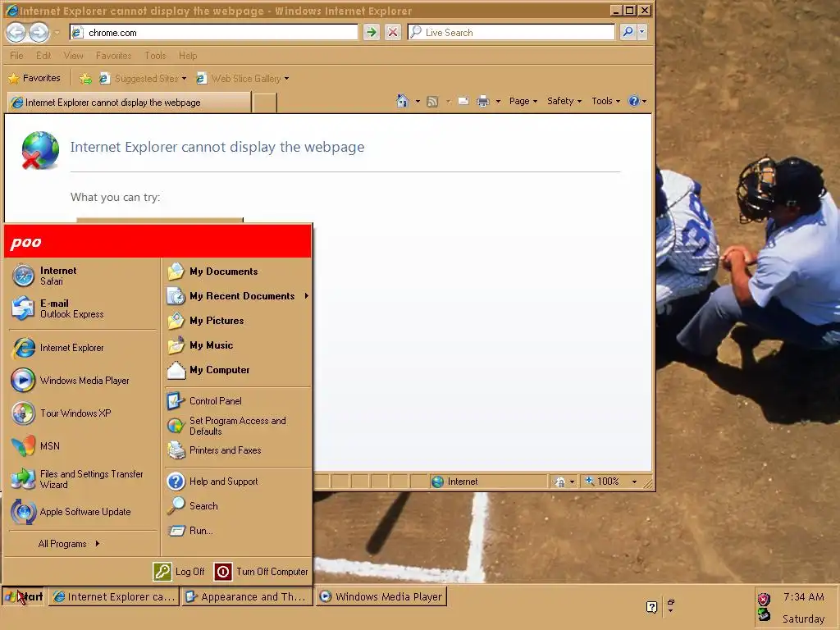Screen dimensions: 840x630
Task: Open the Edit menu
Action: pyautogui.click(x=43, y=56)
